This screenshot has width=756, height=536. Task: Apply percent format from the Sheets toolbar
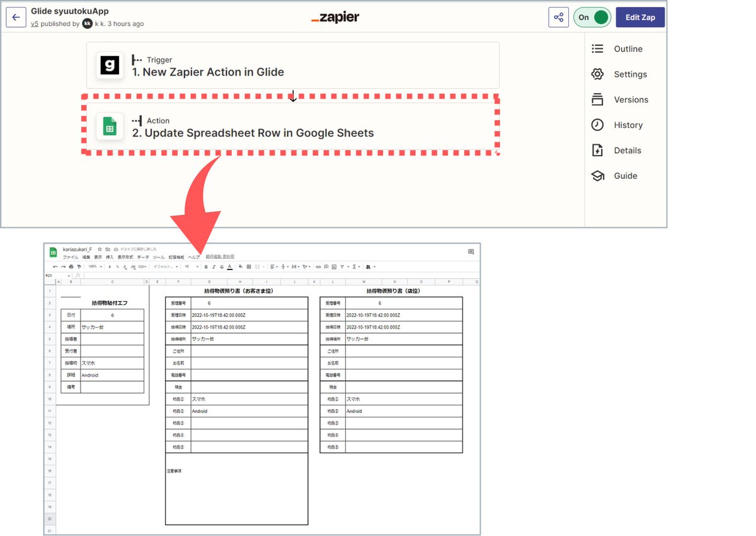(118, 266)
